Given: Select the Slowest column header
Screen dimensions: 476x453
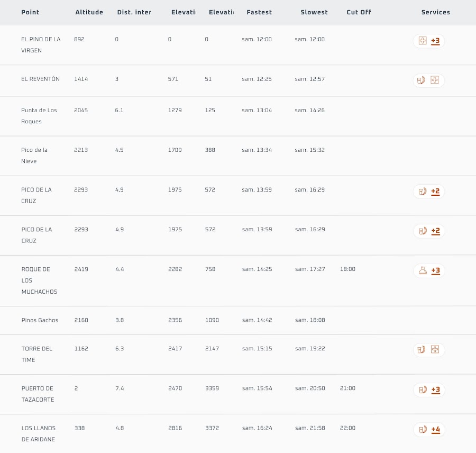Looking at the screenshot, I should click(314, 12).
